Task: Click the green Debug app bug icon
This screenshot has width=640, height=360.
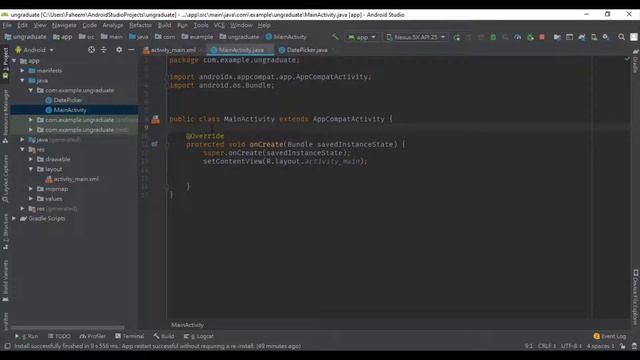Action: [493, 37]
